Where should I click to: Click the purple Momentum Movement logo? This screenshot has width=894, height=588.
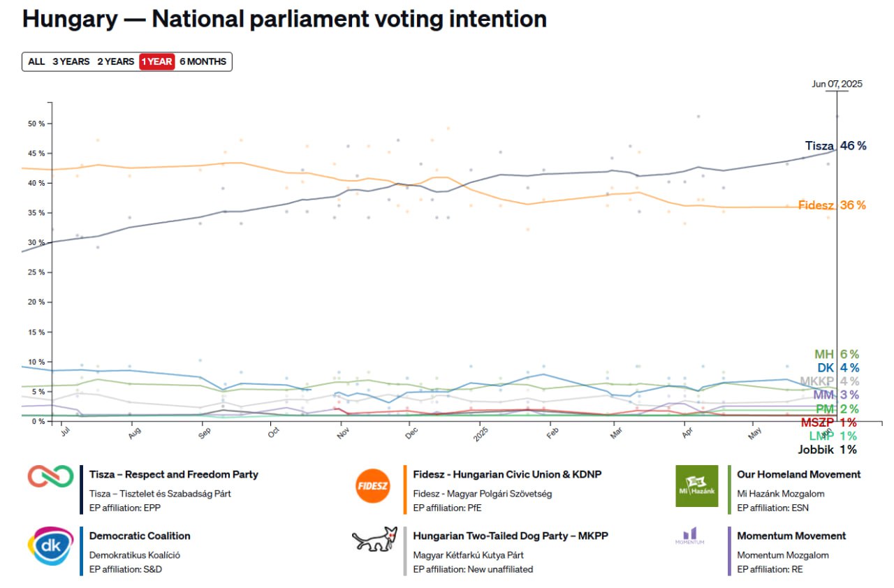689,536
